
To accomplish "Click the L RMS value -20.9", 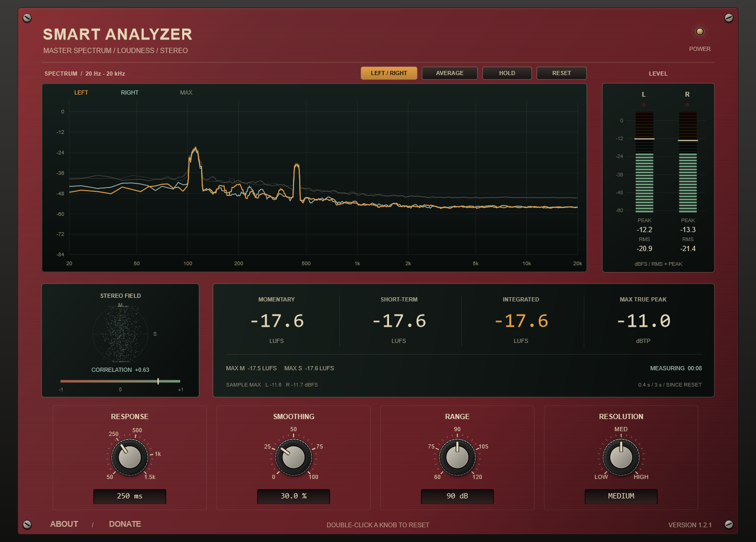I will pyautogui.click(x=644, y=248).
